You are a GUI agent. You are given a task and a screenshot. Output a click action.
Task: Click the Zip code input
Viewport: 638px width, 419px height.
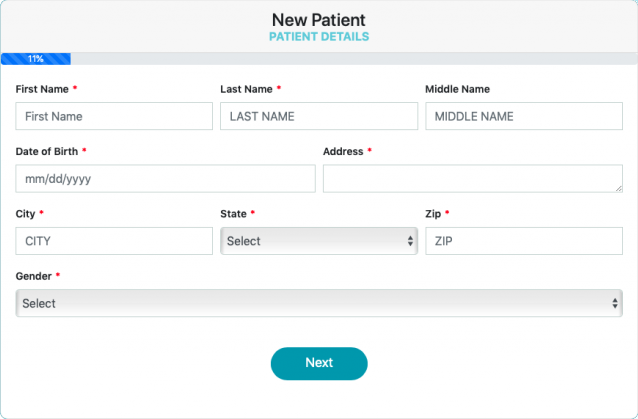point(523,241)
